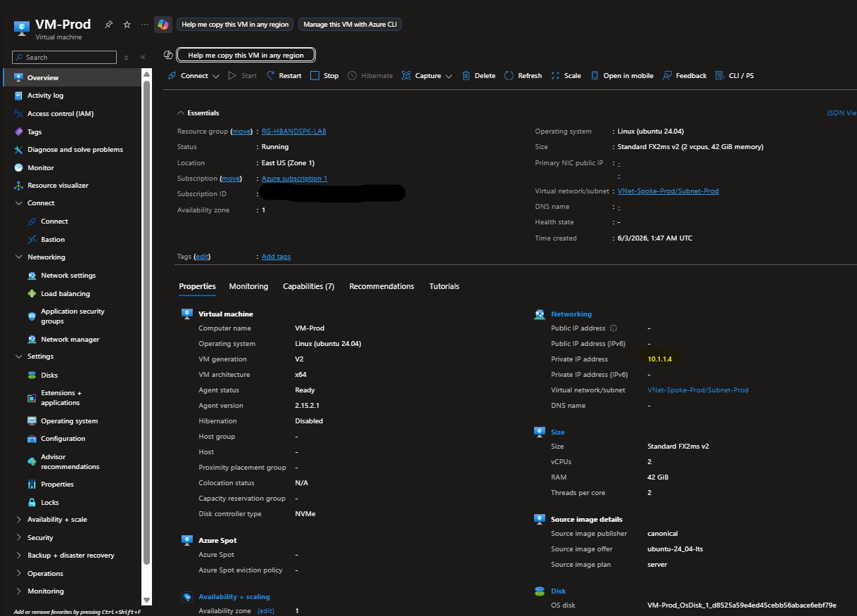Open the Size heading link in Properties
Viewport: 857px width, 616px height.
(x=558, y=432)
